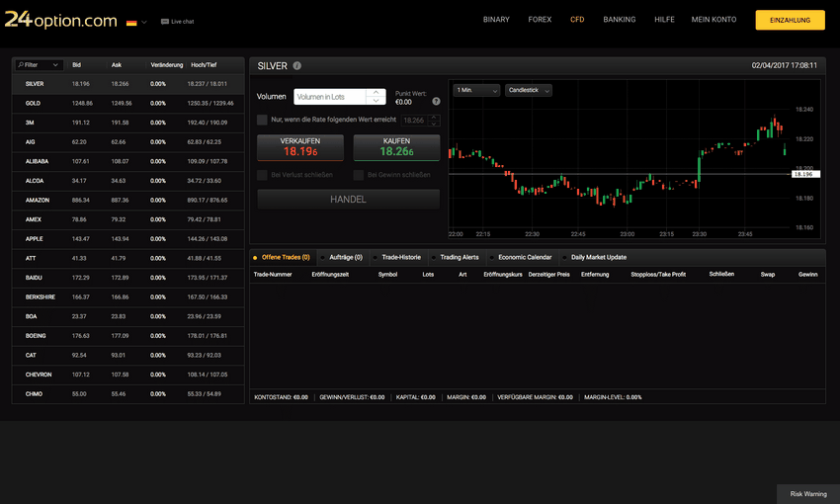Open the HILFE menu
The image size is (840, 504).
click(664, 20)
